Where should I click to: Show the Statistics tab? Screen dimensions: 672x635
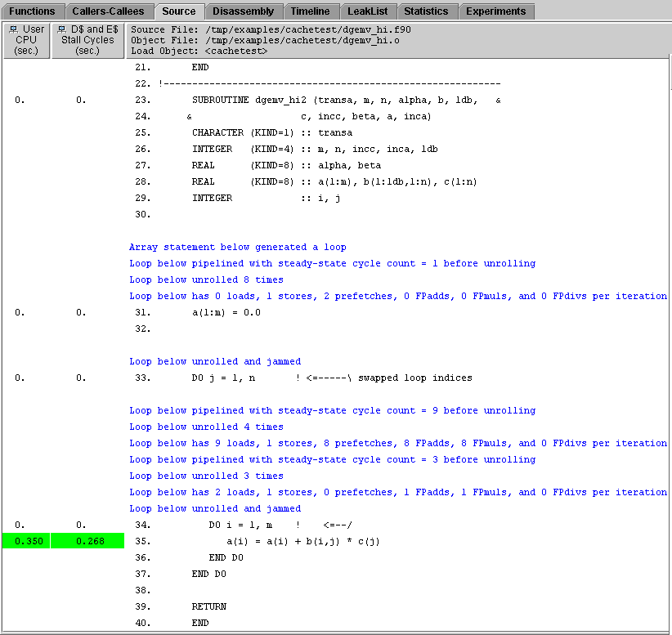(x=426, y=11)
